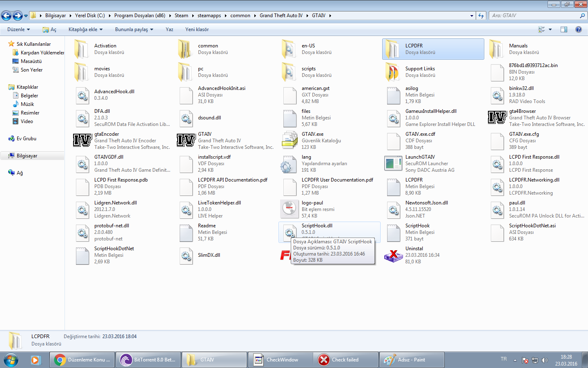
Task: Select the AdvancedHook.dll file icon
Action: [x=82, y=95]
